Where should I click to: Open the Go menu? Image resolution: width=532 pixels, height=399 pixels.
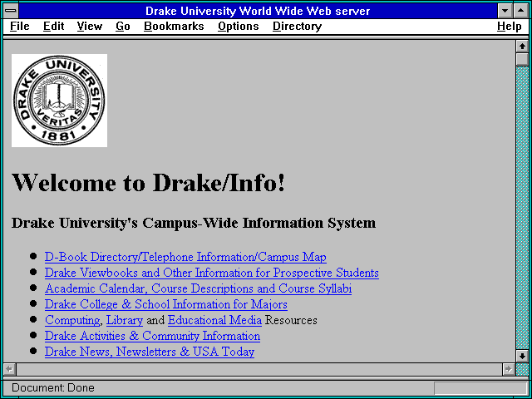pyautogui.click(x=123, y=26)
